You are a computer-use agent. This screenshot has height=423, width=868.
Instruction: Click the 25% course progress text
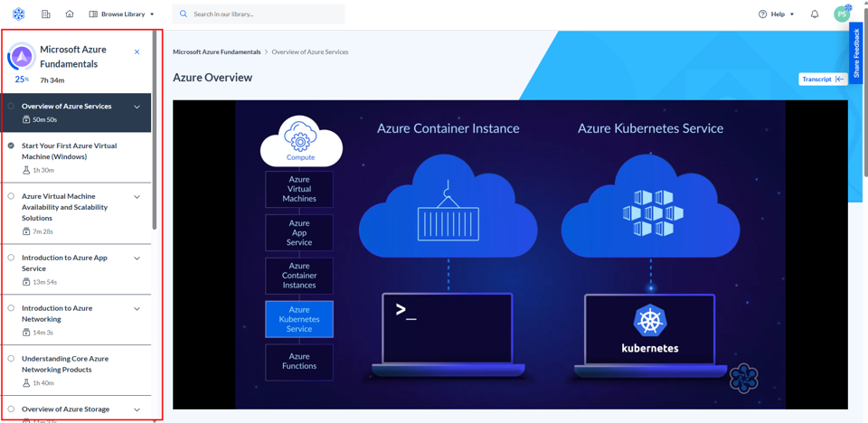(22, 80)
